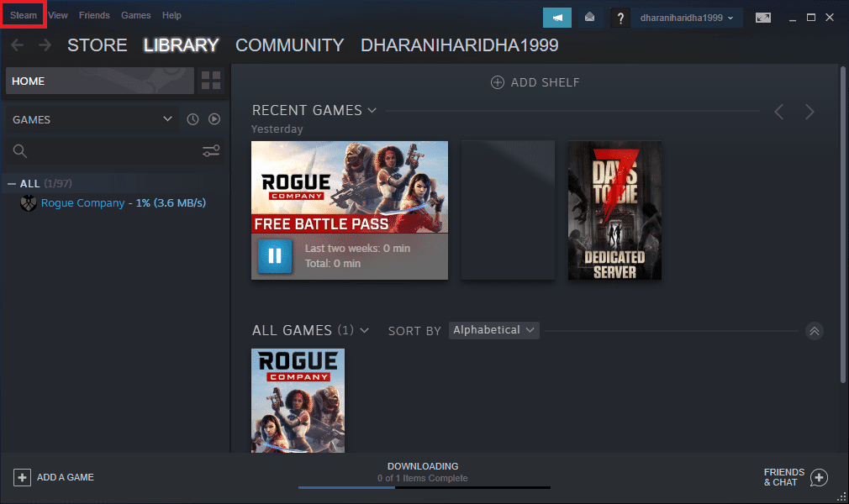The height and width of the screenshot is (504, 849).
Task: Switch to the STORE tab
Action: pos(97,45)
